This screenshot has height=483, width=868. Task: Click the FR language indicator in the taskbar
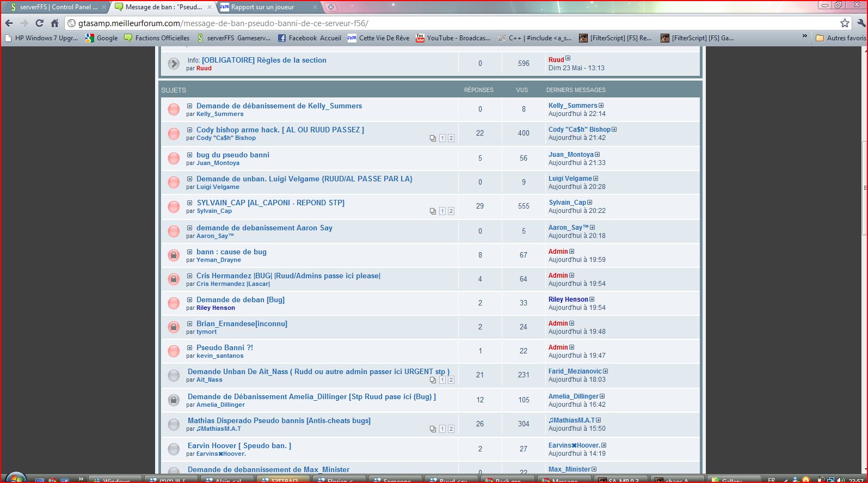coord(771,480)
